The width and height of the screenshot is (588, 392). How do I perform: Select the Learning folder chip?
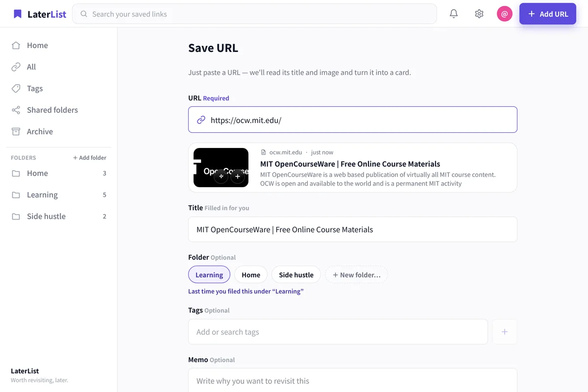tap(209, 275)
